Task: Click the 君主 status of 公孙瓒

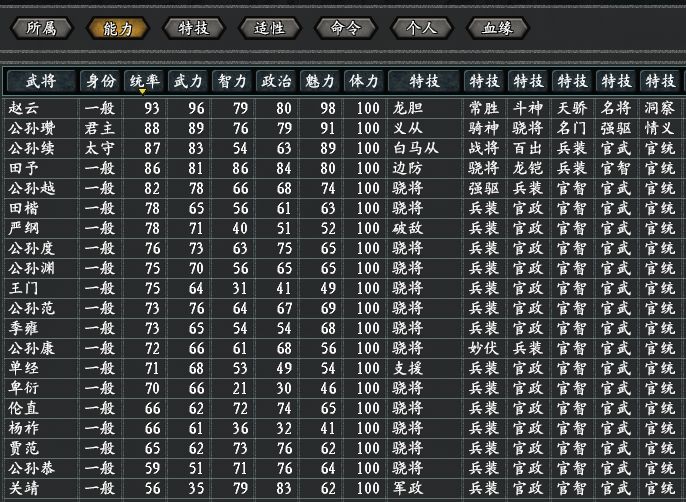Action: click(x=100, y=128)
